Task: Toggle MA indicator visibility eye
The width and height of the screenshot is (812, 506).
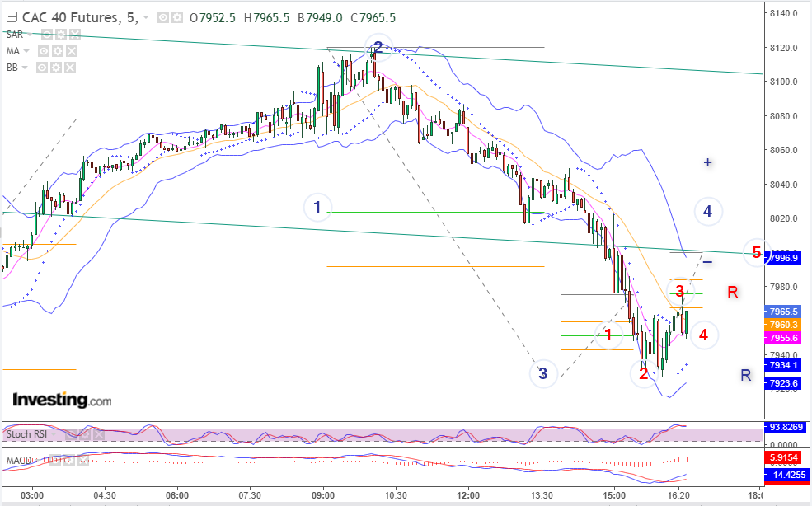Action: coord(44,51)
